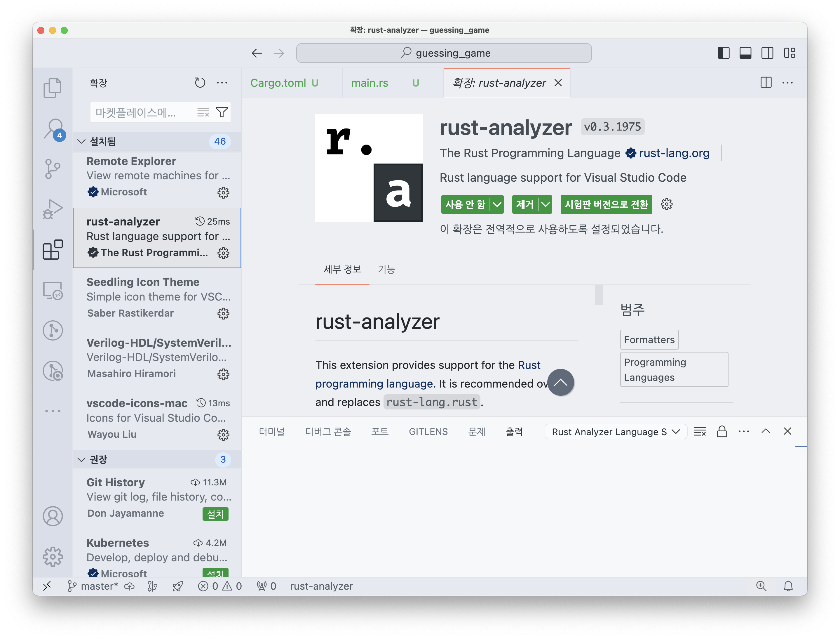Open Remote Explorer extension gear settings
The image size is (840, 639).
(223, 192)
